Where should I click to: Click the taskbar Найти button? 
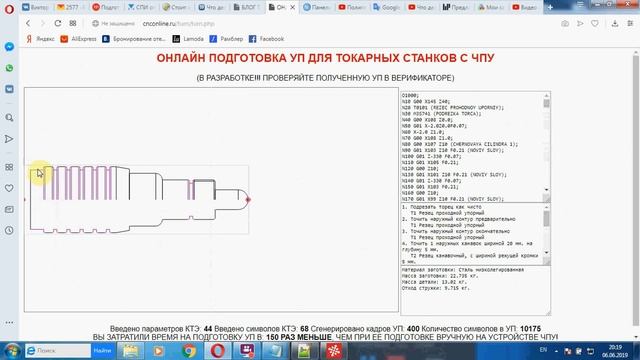coord(102,351)
